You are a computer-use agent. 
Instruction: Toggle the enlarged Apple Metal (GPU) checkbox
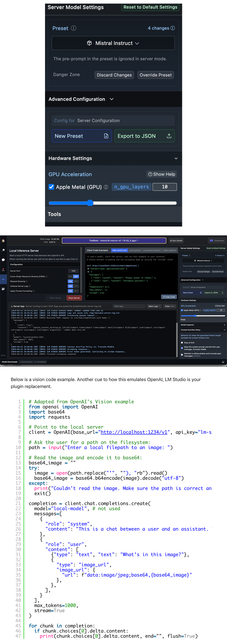[51, 187]
